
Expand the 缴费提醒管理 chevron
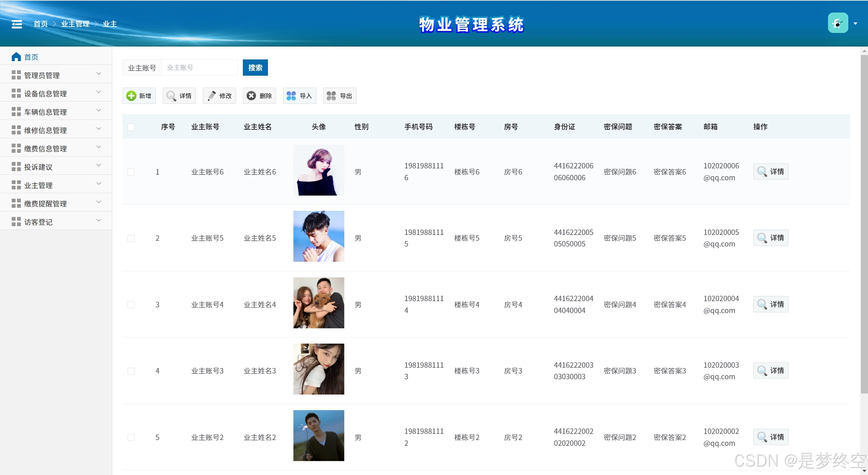99,202
